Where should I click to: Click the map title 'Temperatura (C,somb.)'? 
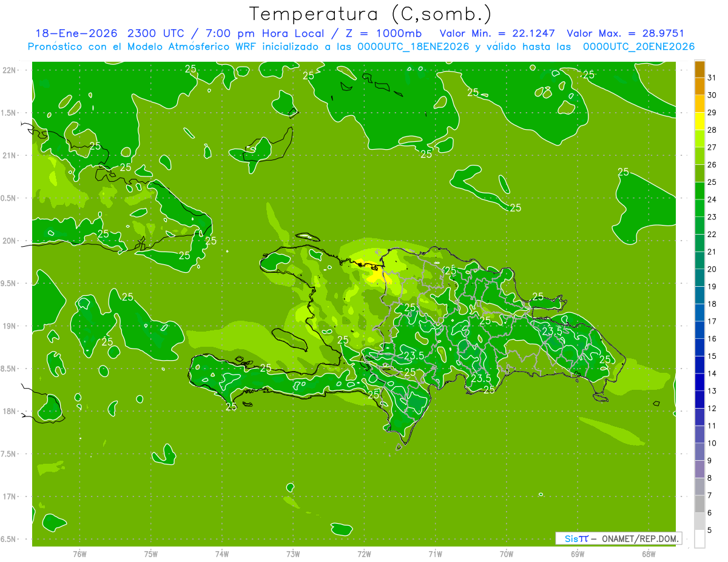pyautogui.click(x=371, y=14)
